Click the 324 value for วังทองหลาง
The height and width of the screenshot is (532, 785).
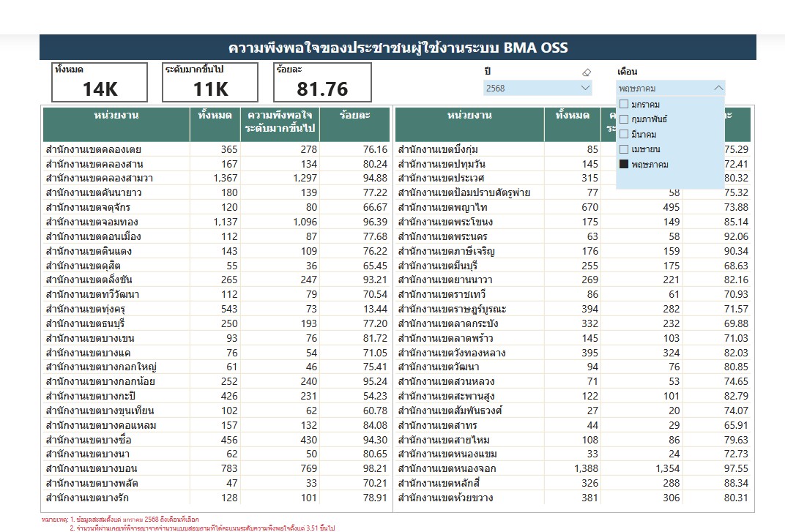coord(671,352)
